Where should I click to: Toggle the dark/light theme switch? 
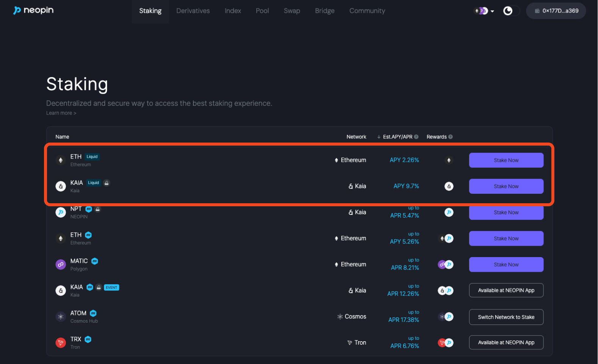[510, 11]
